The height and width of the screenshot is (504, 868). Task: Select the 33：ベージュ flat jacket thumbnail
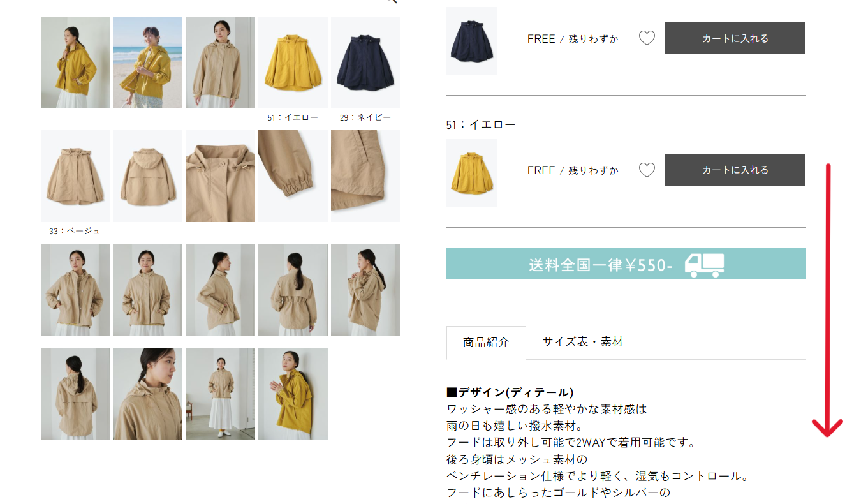pyautogui.click(x=75, y=176)
